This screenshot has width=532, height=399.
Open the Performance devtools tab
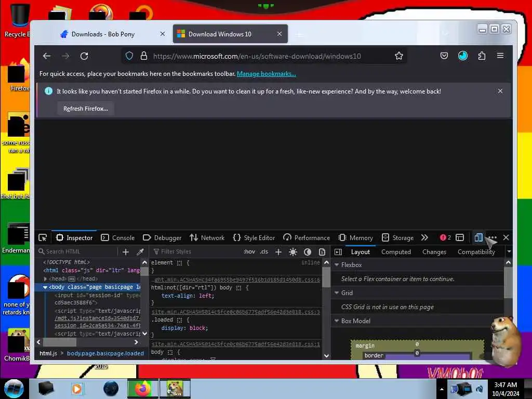tap(307, 237)
